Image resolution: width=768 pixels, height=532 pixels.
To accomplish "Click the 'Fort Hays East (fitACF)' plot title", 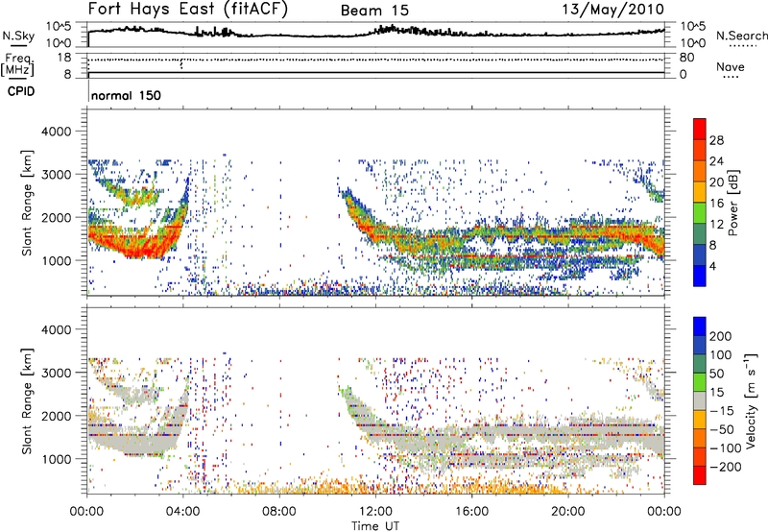I will coord(188,10).
